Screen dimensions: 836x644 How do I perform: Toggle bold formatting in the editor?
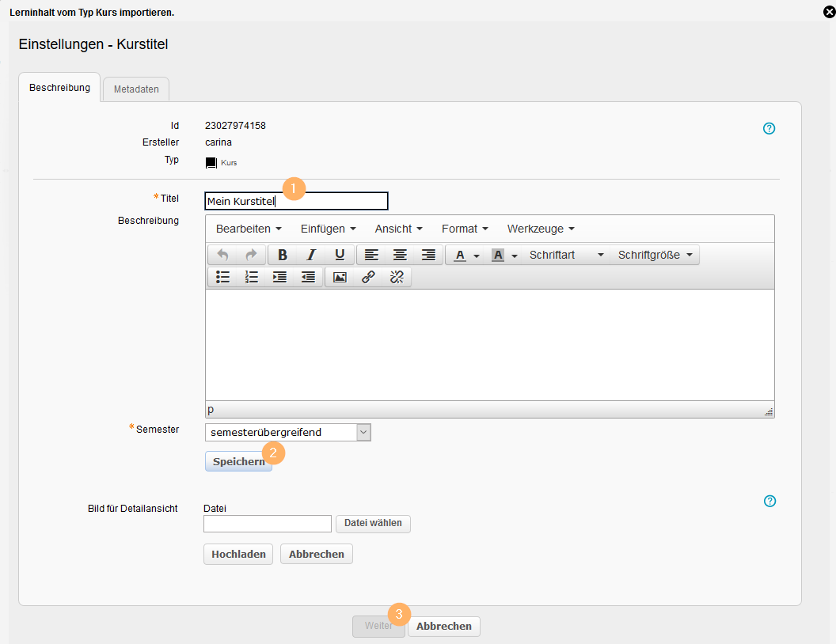tap(283, 255)
